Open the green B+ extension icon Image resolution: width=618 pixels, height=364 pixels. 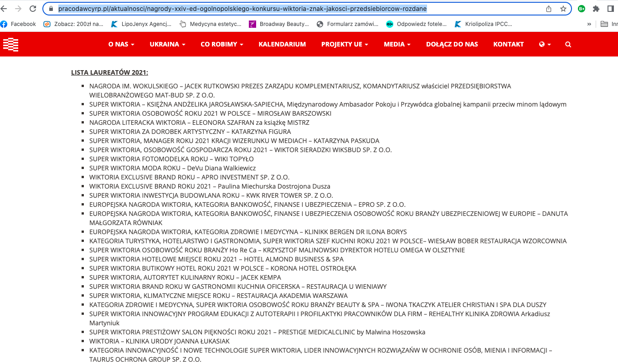tap(582, 9)
